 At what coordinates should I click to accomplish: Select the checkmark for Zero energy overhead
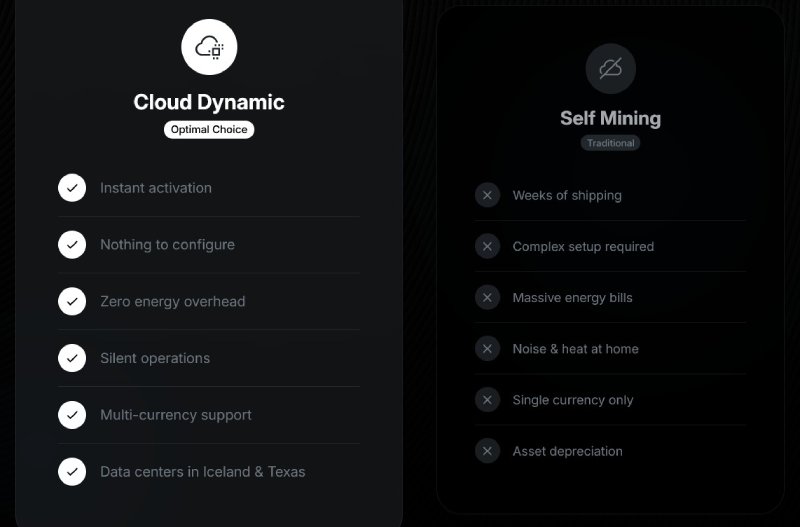72,301
